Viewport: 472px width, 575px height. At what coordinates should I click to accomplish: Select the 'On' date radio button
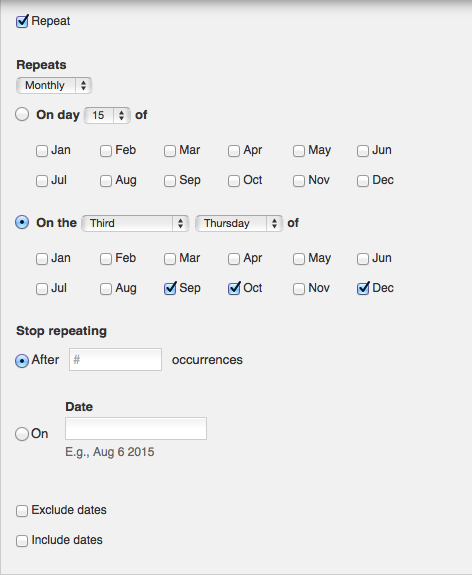[x=22, y=434]
